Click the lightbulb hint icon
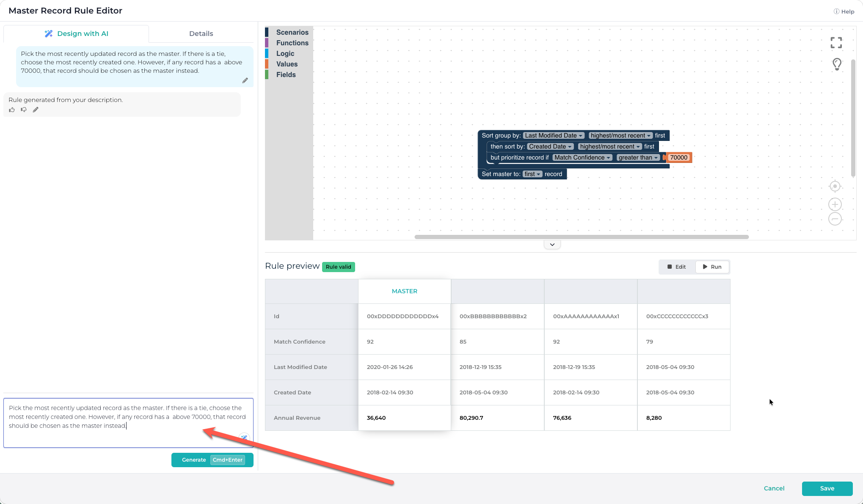Screen dimensions: 863x504 click(x=837, y=64)
